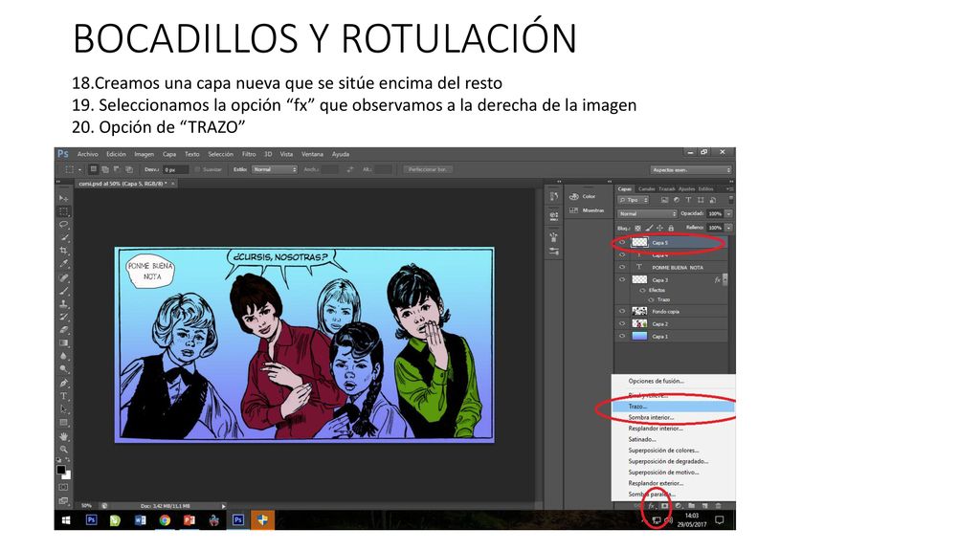980x551 pixels.
Task: Select the Capa 1 gradient thumbnail
Action: (639, 336)
